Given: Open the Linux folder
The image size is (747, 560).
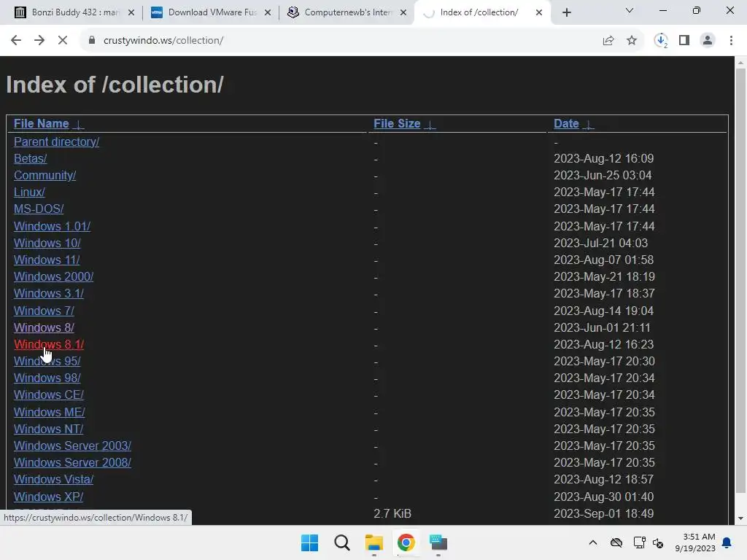Looking at the screenshot, I should coord(29,192).
